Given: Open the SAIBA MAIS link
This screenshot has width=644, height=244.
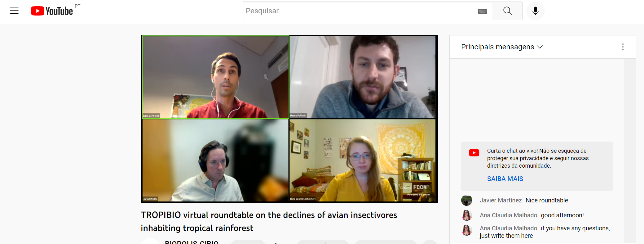Looking at the screenshot, I should (505, 179).
